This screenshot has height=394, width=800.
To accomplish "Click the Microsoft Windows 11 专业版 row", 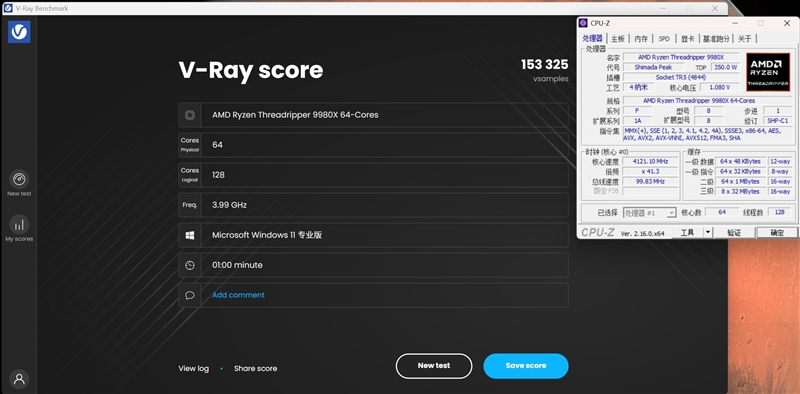I will pos(373,235).
